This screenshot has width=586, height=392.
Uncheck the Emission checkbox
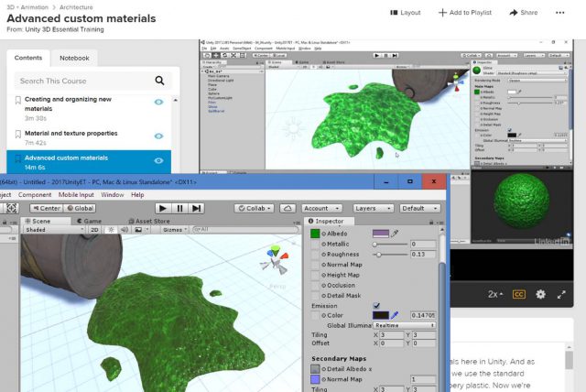376,305
